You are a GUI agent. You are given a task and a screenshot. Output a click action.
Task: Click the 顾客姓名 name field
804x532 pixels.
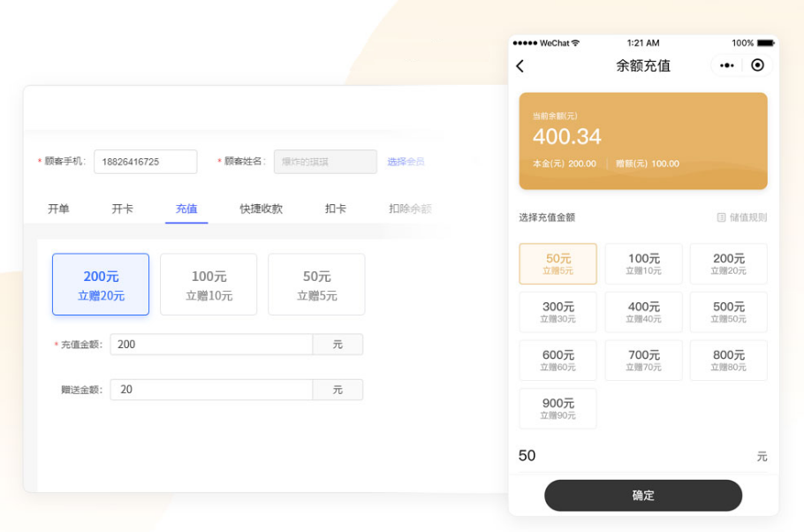click(326, 162)
